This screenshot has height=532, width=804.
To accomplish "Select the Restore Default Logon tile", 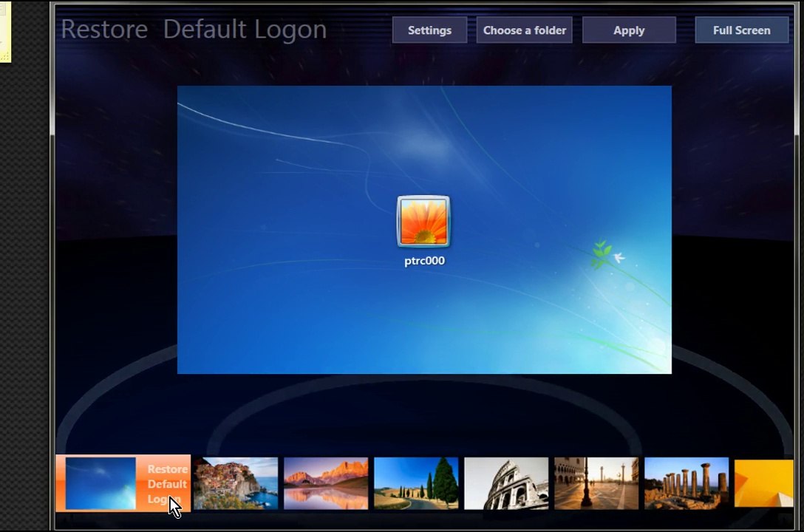I will pos(123,483).
